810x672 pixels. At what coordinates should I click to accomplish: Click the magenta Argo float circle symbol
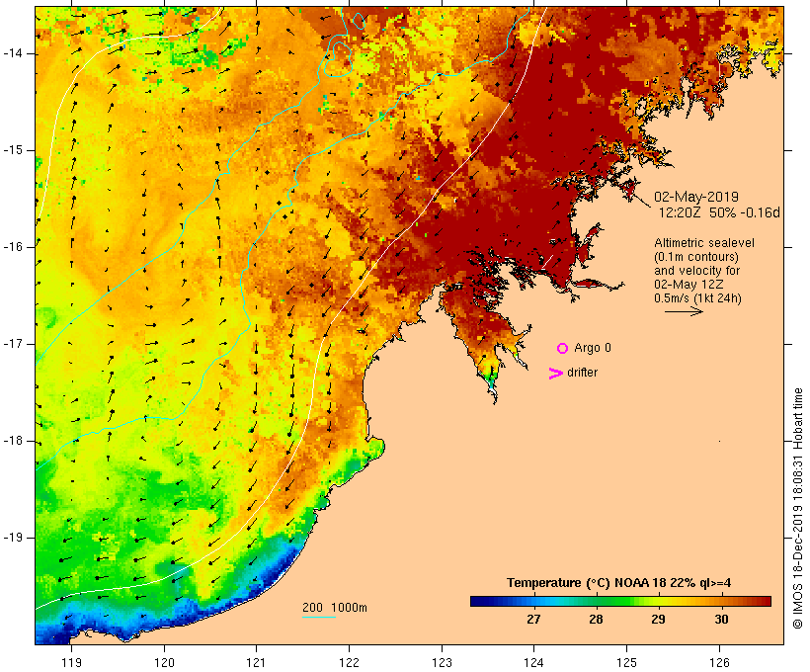coord(563,349)
